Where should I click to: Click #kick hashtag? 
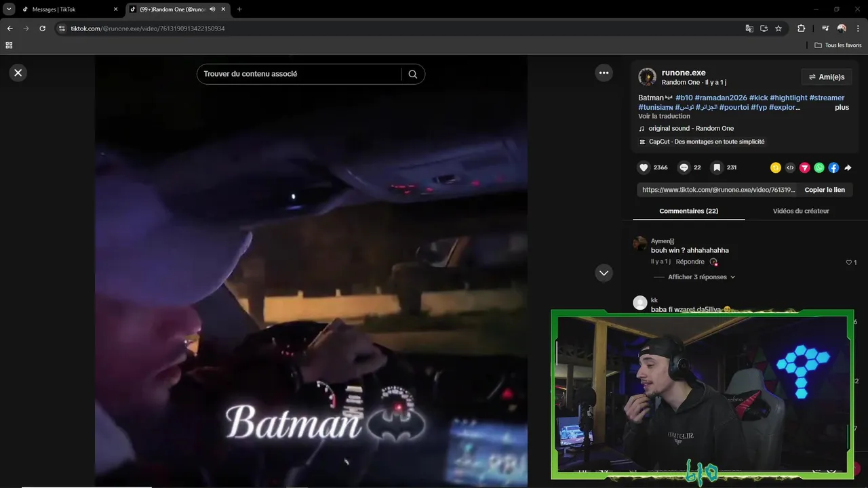click(758, 98)
